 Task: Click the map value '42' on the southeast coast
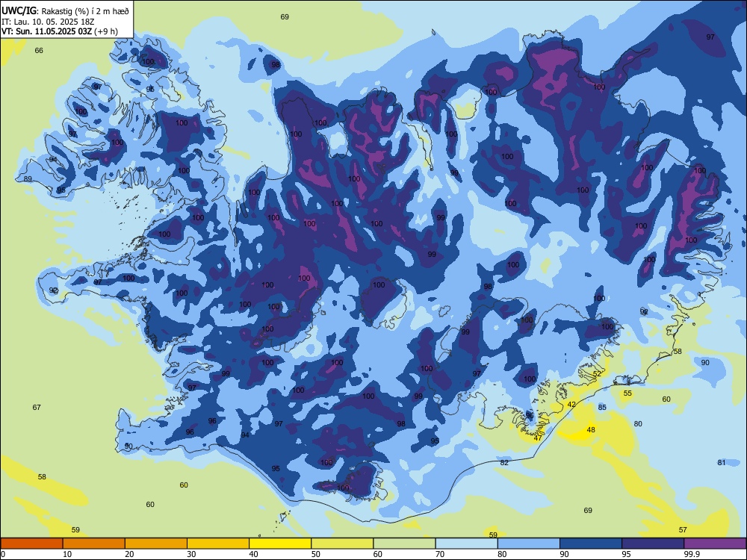571,404
